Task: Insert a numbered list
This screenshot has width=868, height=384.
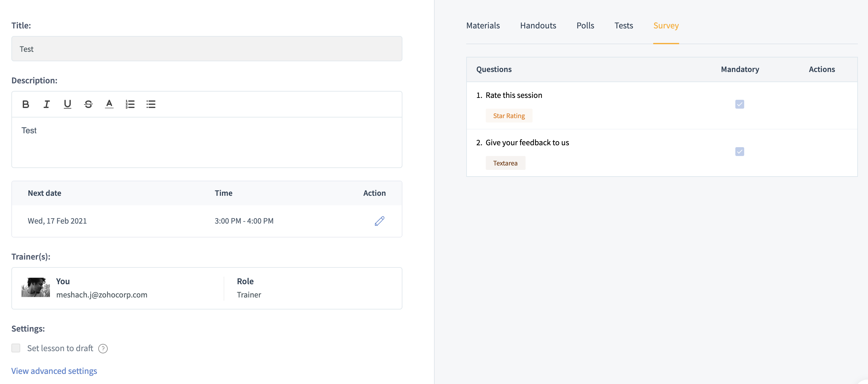Action: tap(130, 104)
